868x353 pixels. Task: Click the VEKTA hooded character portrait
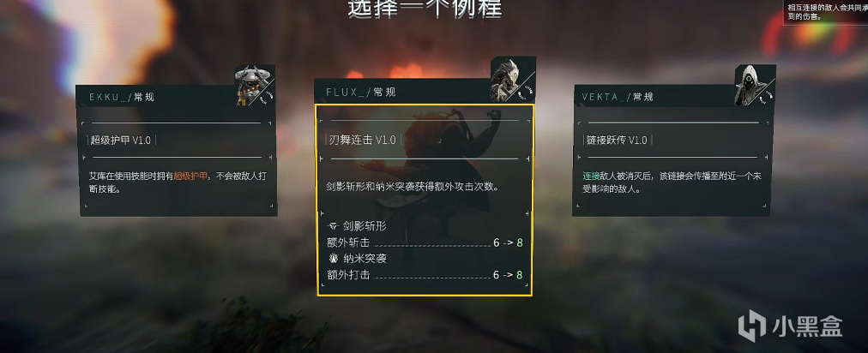tap(750, 85)
